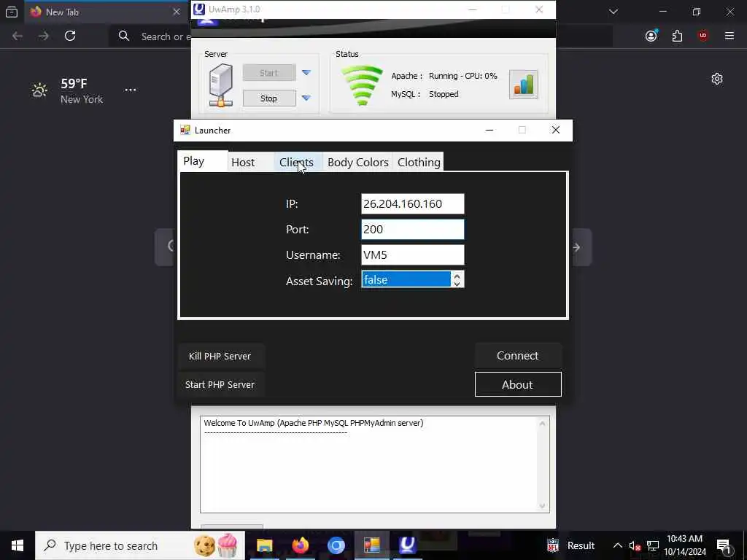This screenshot has width=747, height=560.
Task: Open the blue circular taskbar browser icon
Action: 336,545
